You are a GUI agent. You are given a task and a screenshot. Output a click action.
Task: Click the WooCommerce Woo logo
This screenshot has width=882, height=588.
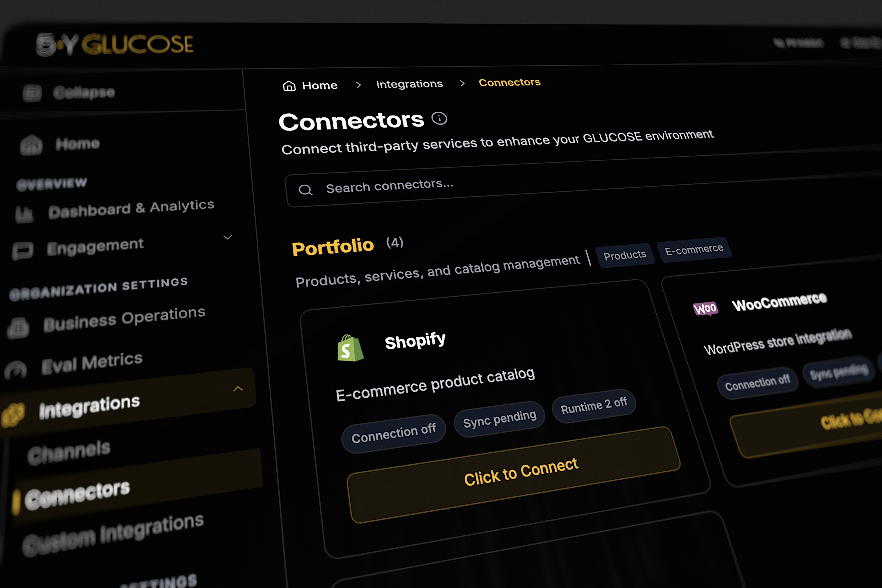(705, 309)
